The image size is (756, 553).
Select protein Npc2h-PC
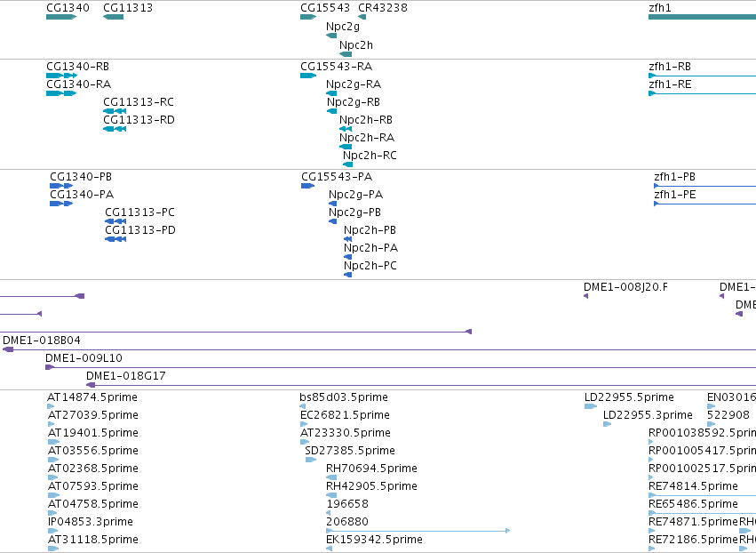click(370, 266)
